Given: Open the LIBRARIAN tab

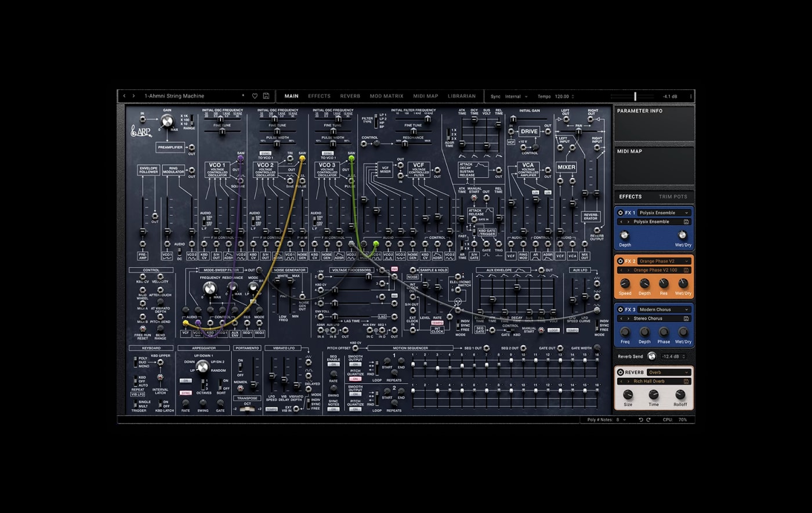Looking at the screenshot, I should tap(462, 96).
